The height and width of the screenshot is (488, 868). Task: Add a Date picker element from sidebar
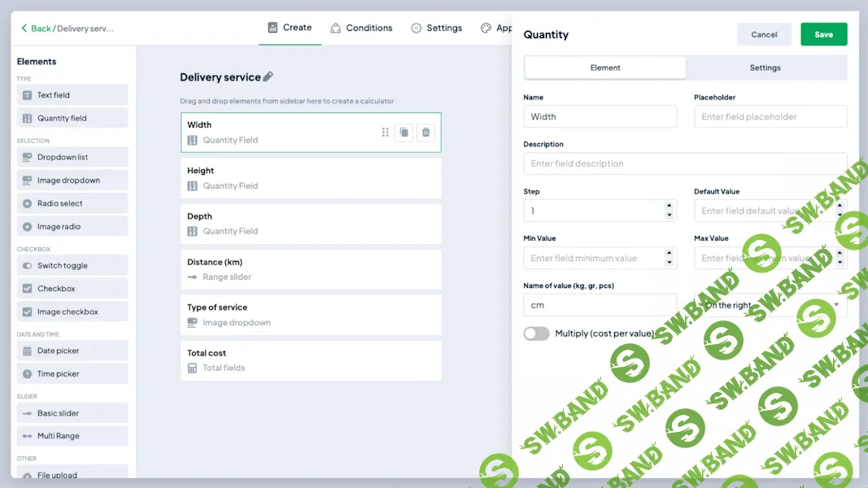[x=72, y=351]
